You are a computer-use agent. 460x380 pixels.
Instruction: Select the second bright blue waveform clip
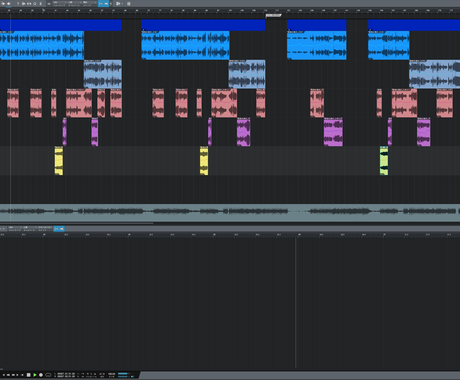pyautogui.click(x=185, y=45)
